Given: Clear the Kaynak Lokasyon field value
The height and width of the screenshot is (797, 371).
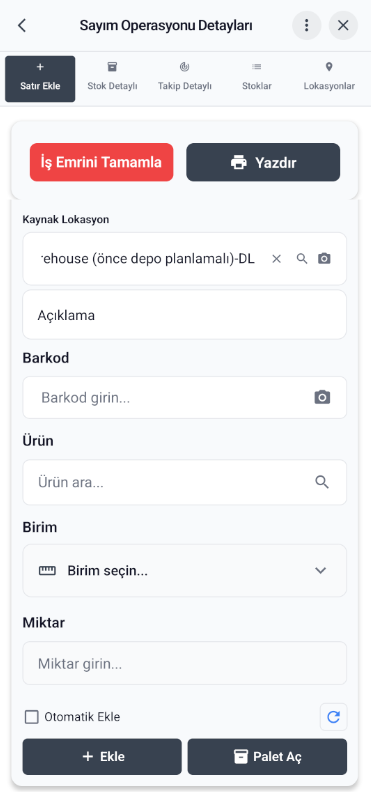Looking at the screenshot, I should pyautogui.click(x=276, y=259).
